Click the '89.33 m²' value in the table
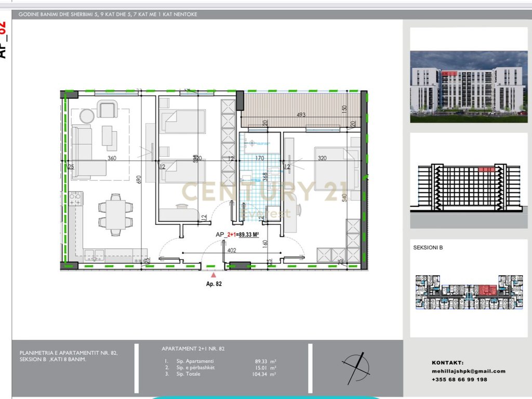This screenshot has height=399, width=532. point(265,362)
